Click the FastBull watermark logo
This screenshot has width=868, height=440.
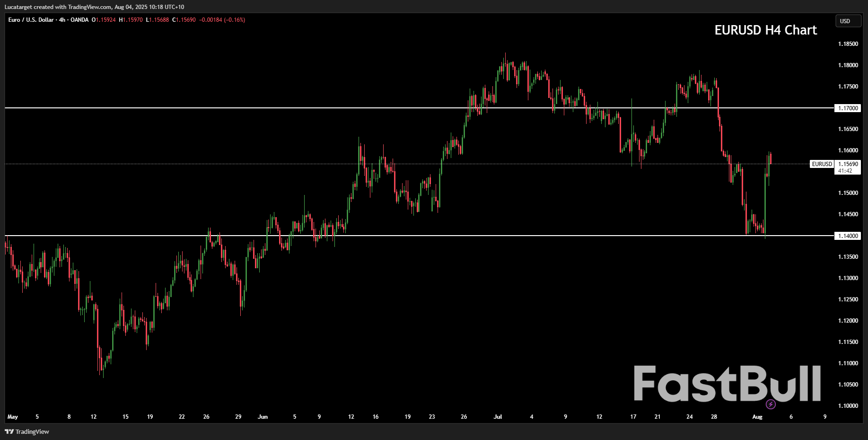click(x=727, y=384)
